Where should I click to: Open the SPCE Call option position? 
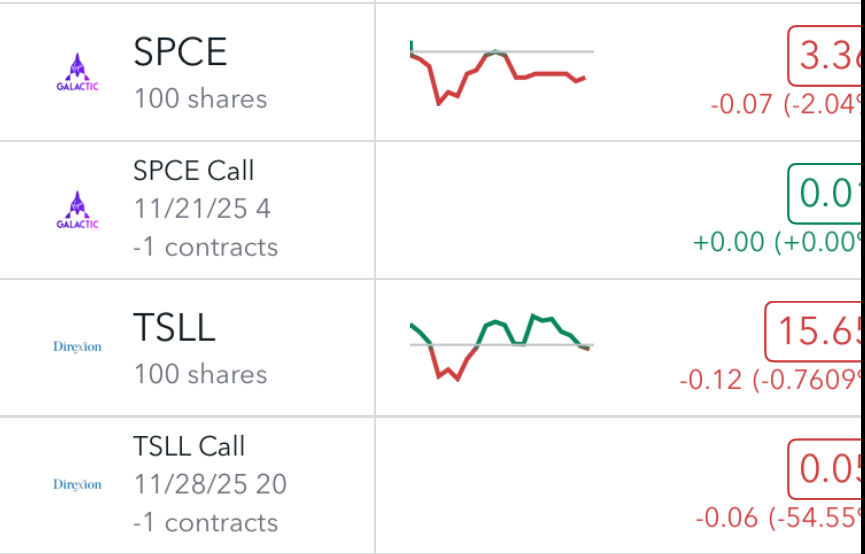(194, 171)
